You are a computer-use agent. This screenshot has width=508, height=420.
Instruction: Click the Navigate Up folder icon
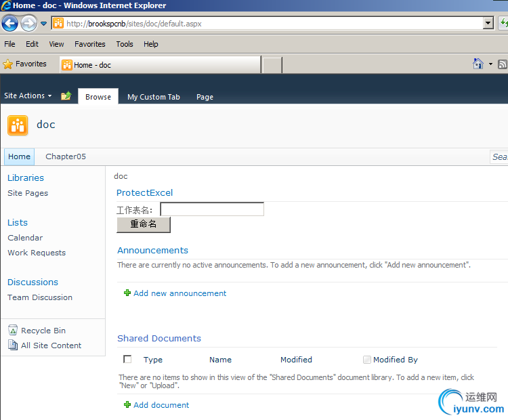tap(66, 96)
